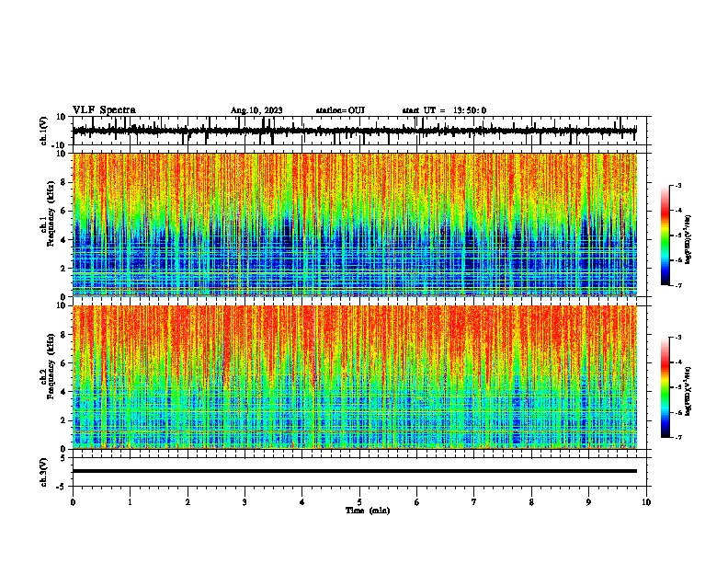Click inside the ch.2 spectrogram panel
The image size is (728, 563).
click(x=355, y=377)
